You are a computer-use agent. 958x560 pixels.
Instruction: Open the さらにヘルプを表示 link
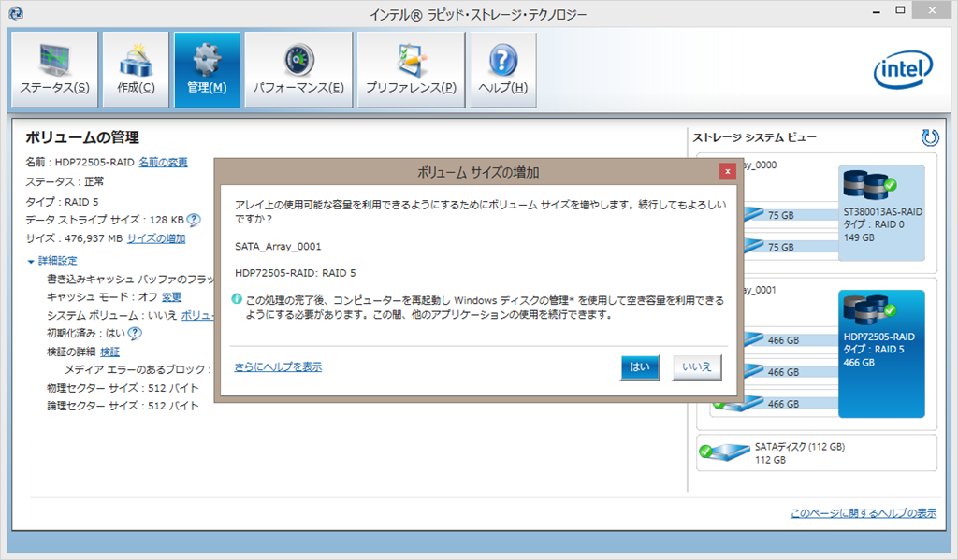point(278,366)
